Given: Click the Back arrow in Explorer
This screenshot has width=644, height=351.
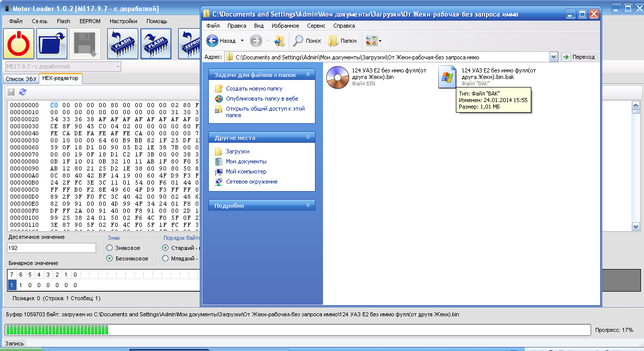Looking at the screenshot, I should tap(212, 41).
